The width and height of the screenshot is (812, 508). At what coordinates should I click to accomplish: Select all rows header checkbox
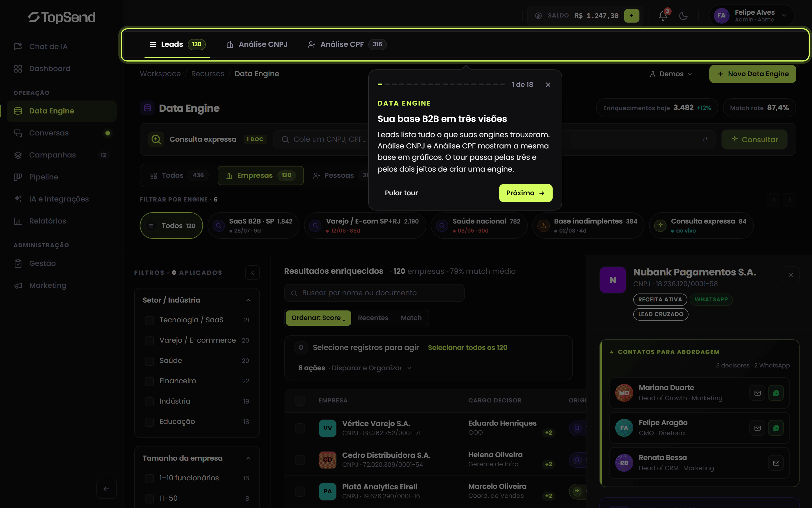pyautogui.click(x=300, y=400)
